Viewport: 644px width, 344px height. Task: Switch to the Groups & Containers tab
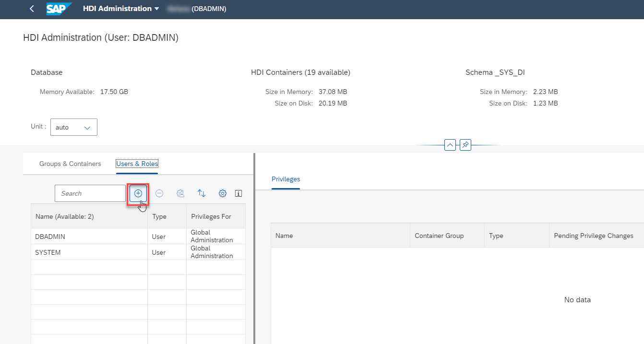coord(70,164)
